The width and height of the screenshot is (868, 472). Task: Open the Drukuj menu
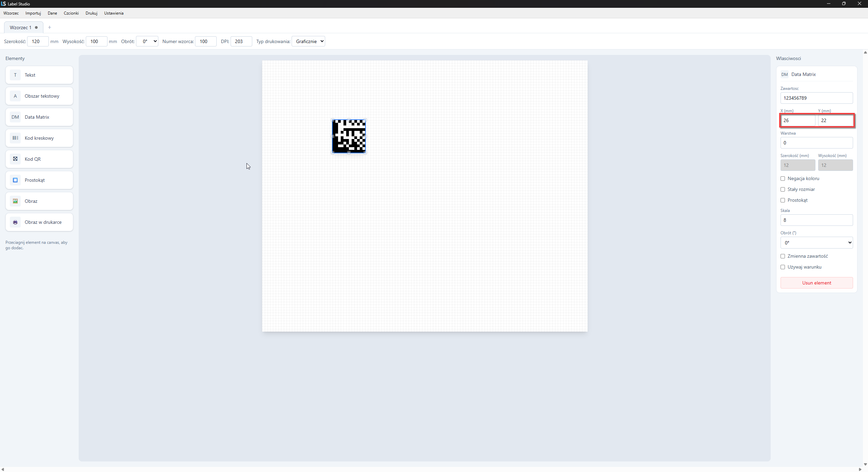click(x=92, y=13)
